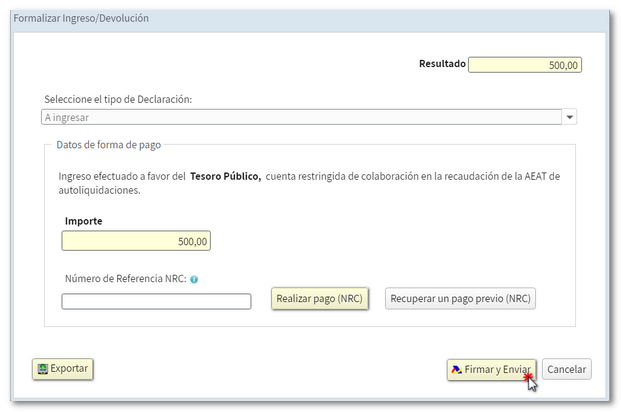This screenshot has width=621, height=412.
Task: Click into the NRC reference number text box
Action: (156, 301)
